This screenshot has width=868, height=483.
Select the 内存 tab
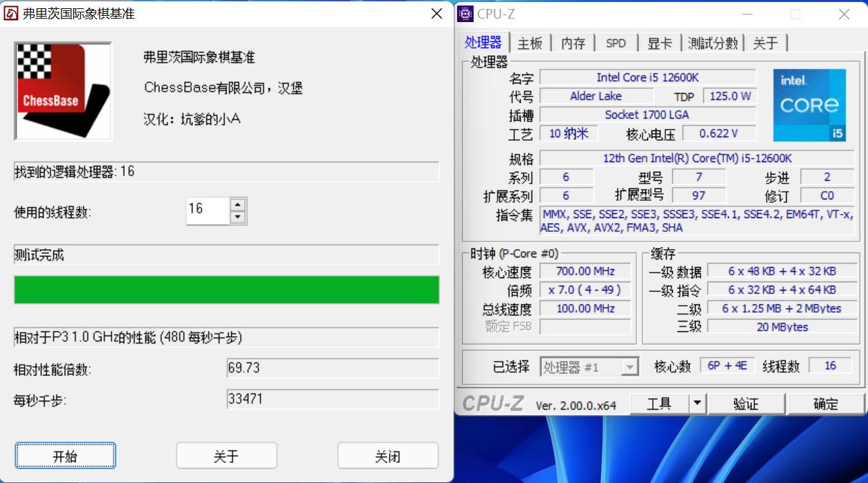(574, 43)
